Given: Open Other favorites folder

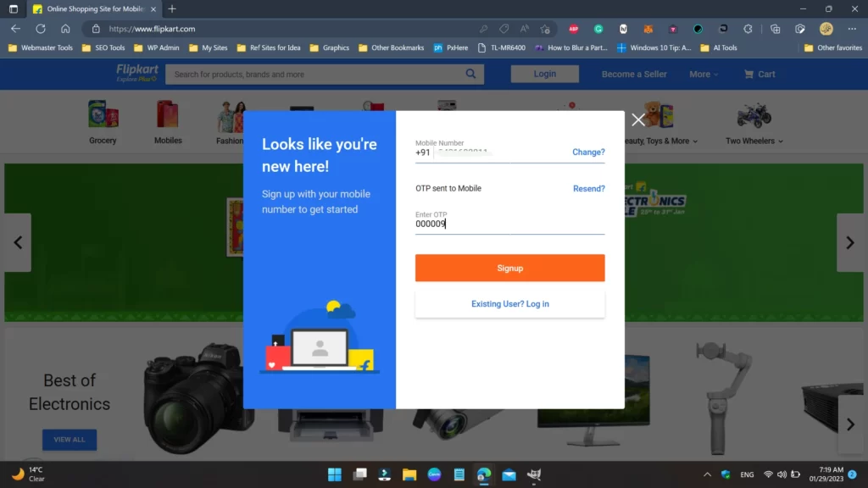Looking at the screenshot, I should pyautogui.click(x=833, y=47).
